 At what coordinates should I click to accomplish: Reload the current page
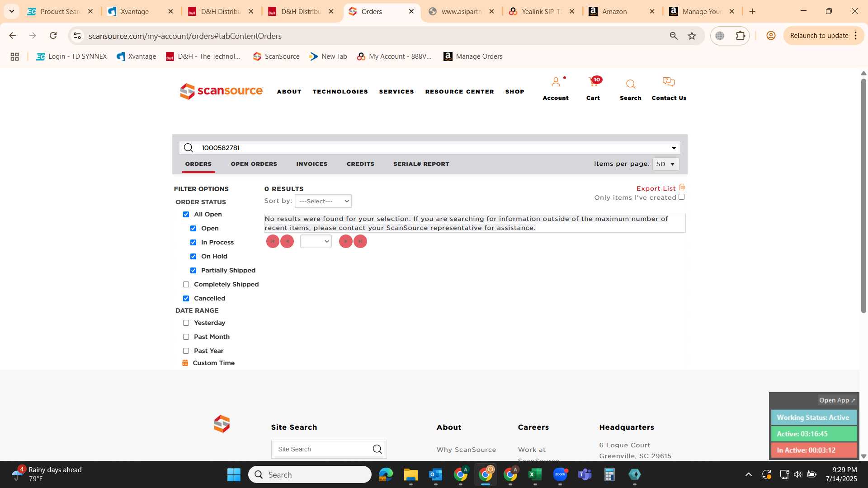tap(53, 36)
